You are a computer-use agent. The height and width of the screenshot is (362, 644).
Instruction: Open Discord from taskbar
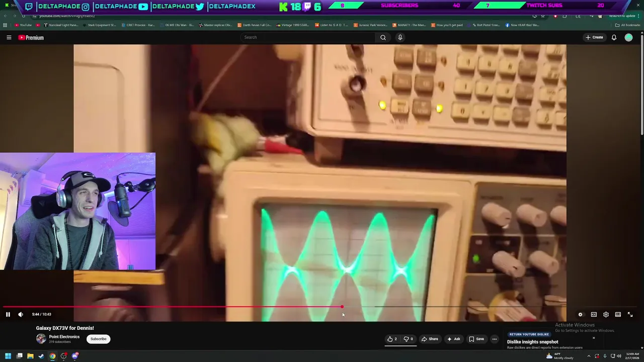click(75, 356)
